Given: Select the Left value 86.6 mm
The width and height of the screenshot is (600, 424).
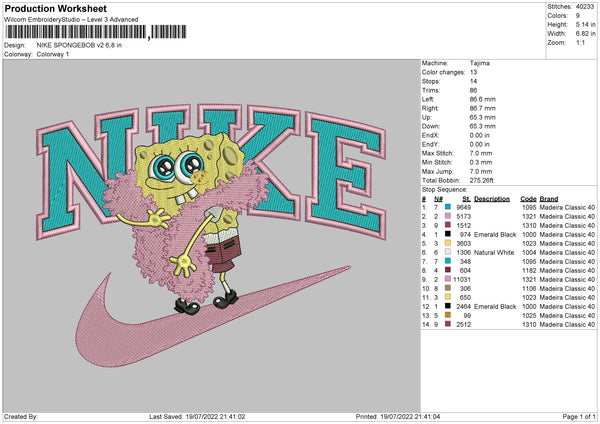Looking at the screenshot, I should point(483,99).
